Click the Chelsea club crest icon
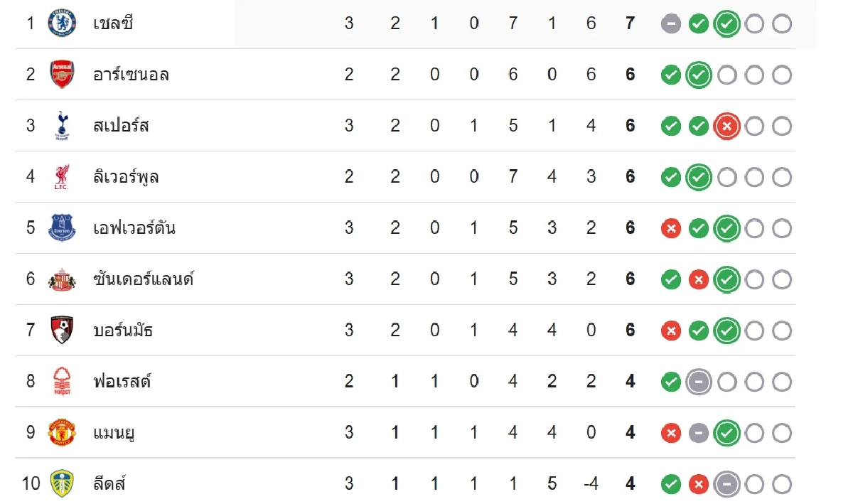Image resolution: width=853 pixels, height=504 pixels. [x=61, y=23]
